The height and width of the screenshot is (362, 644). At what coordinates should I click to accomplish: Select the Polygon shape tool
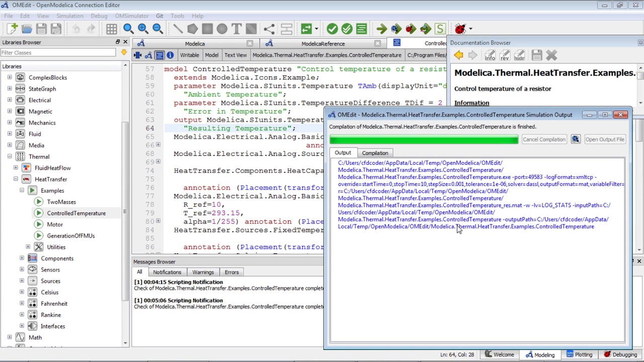(x=192, y=29)
